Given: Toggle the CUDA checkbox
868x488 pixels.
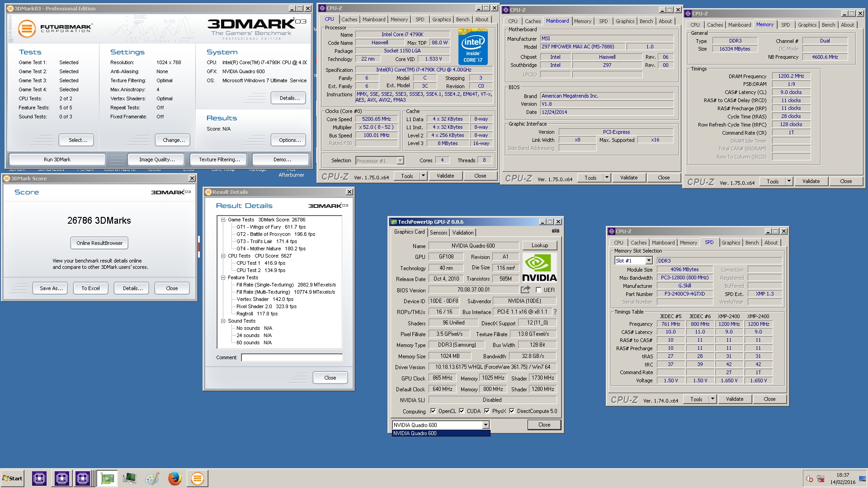Looking at the screenshot, I should 462,411.
